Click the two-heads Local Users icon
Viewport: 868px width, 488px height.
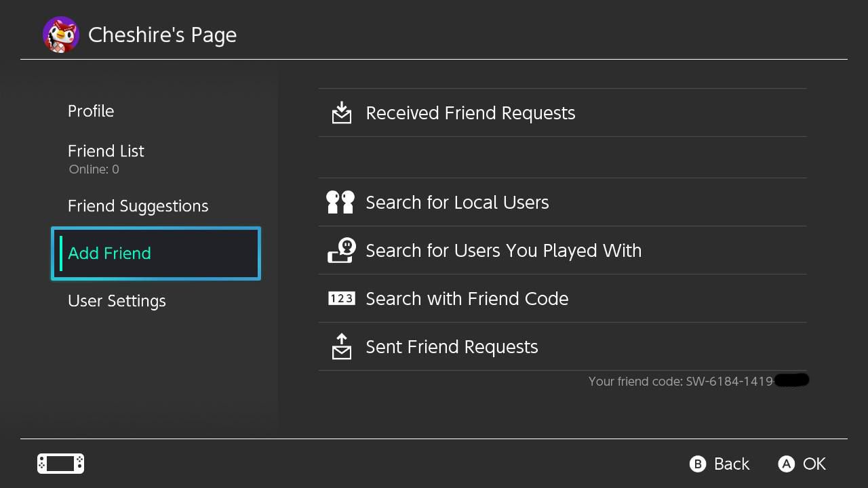point(340,202)
